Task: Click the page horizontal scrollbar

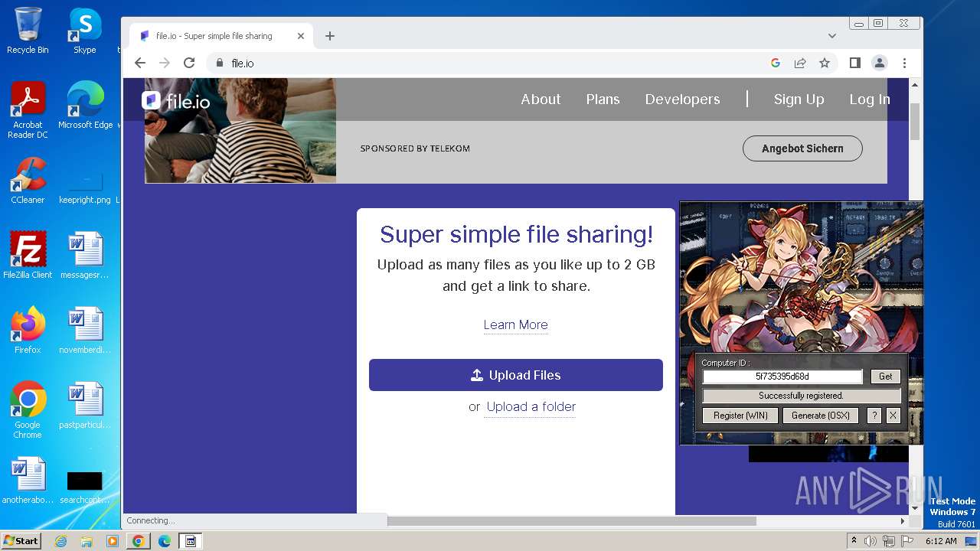Action: 572,521
